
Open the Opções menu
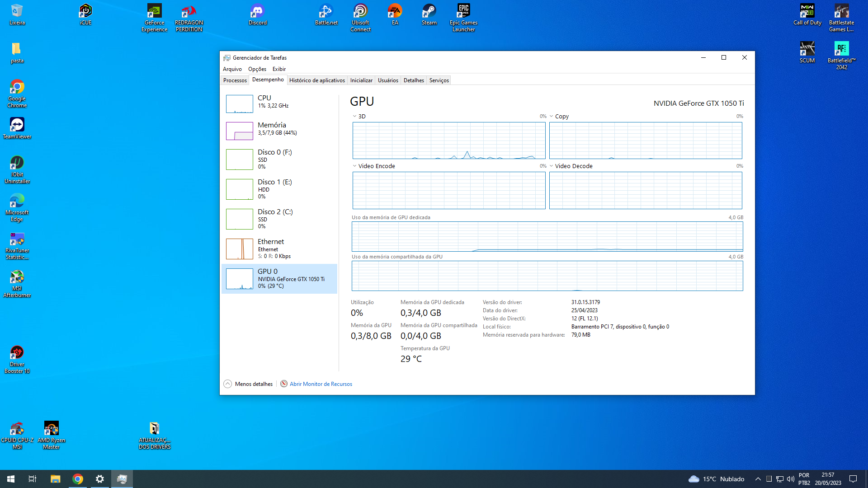tap(257, 69)
